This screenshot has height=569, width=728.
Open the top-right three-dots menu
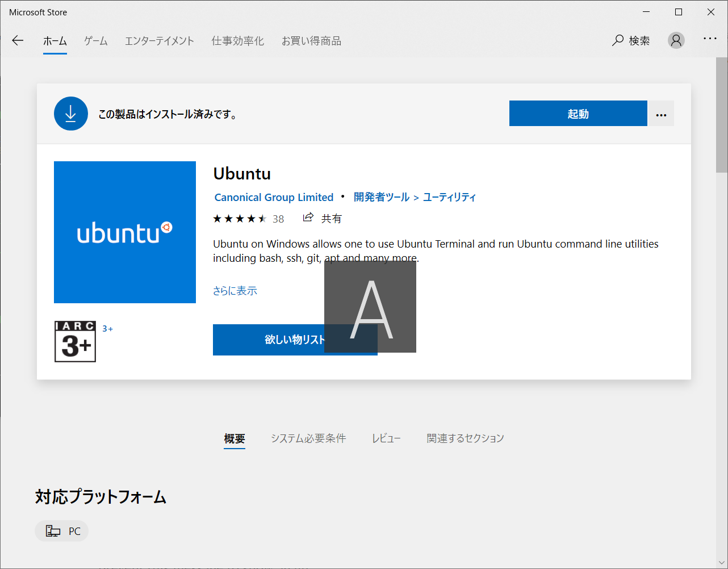[710, 39]
